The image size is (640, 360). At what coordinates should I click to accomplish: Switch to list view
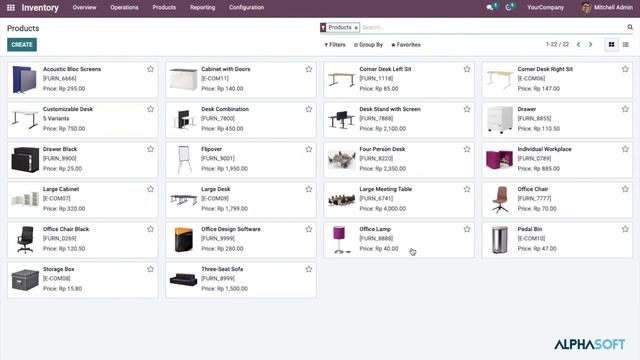[625, 44]
